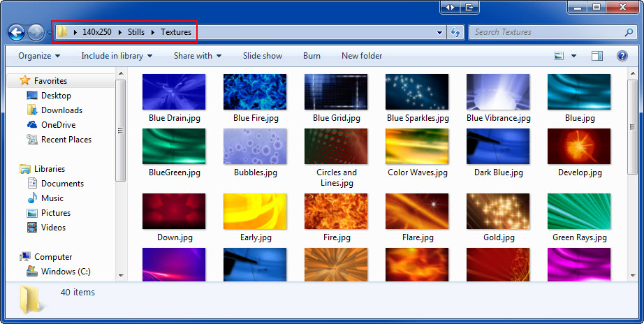Select the Blue Fire.jpg thumbnail
Screen dimensions: 644x324
pos(255,93)
